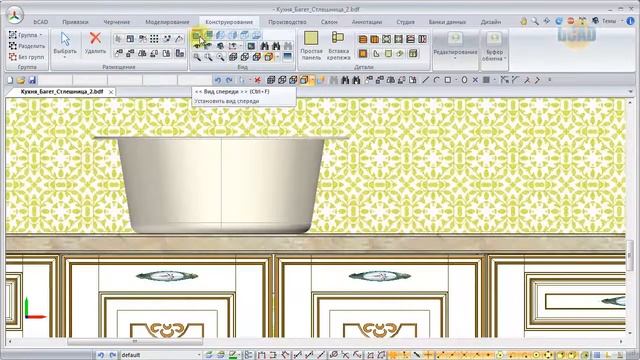Open the Группа dropdown
Image resolution: width=640 pixels, height=360 pixels.
(x=26, y=35)
